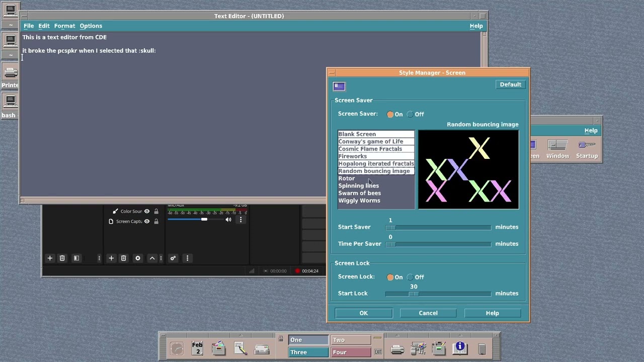Open the Edit menu in Text Editor
This screenshot has width=644, height=362.
click(44, 26)
